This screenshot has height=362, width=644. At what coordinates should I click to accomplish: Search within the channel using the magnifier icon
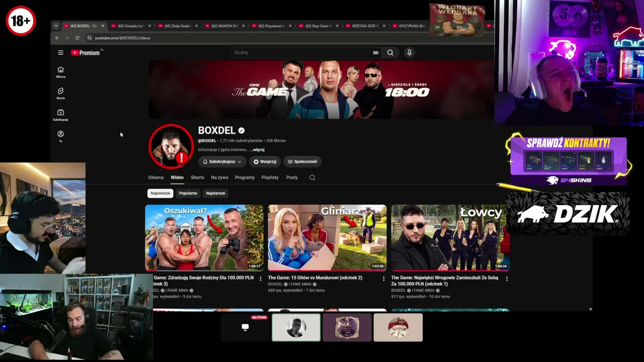[x=312, y=177]
